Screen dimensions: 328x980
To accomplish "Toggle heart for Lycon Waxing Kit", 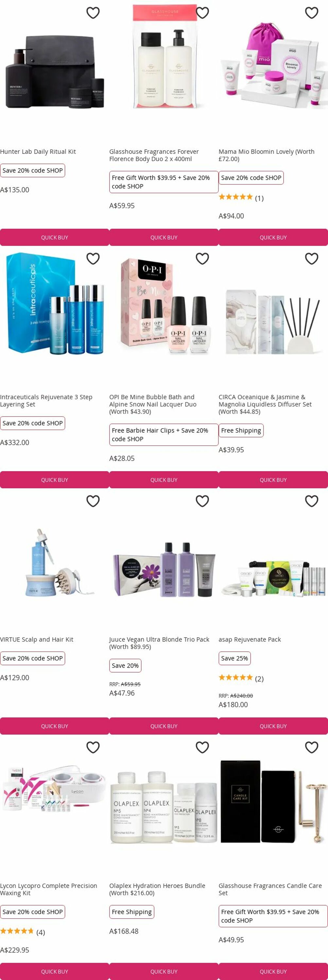I will pyautogui.click(x=93, y=747).
